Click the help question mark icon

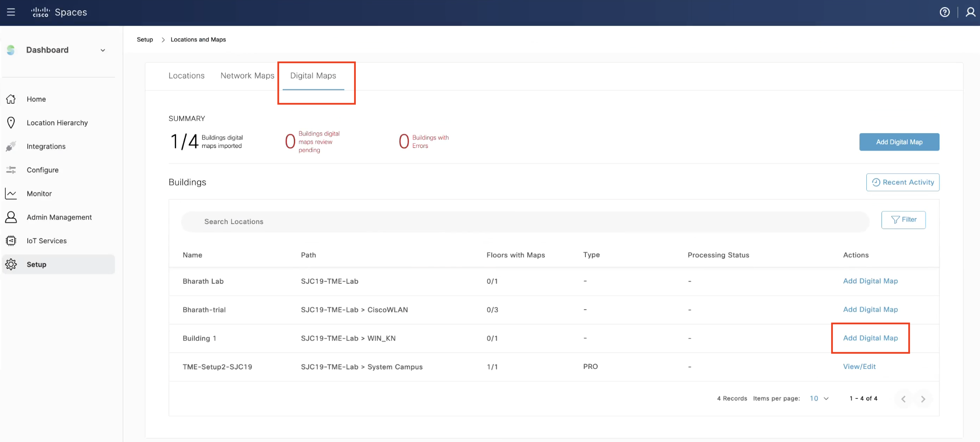point(944,12)
